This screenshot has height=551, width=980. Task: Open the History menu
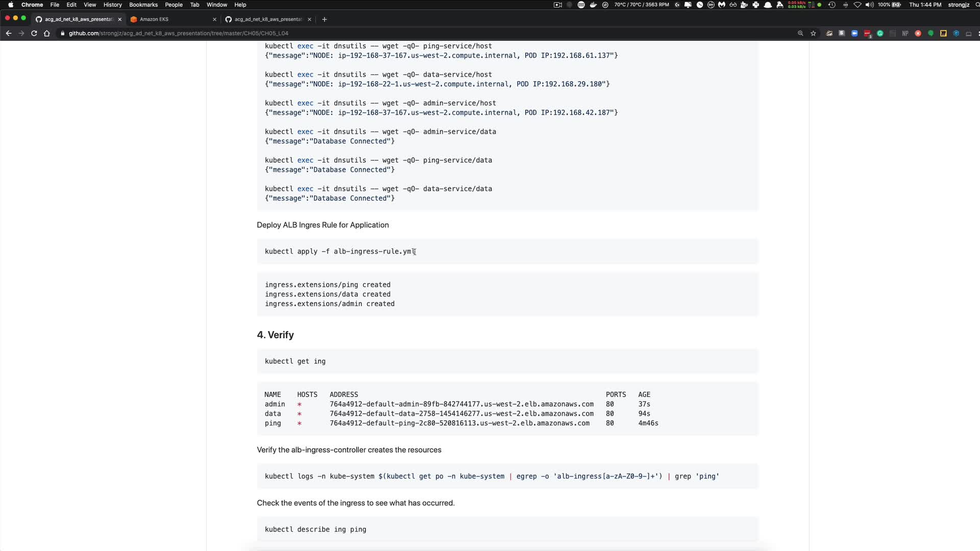[112, 5]
